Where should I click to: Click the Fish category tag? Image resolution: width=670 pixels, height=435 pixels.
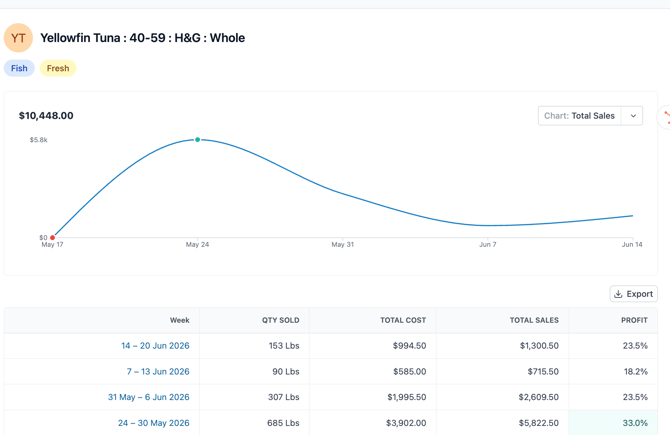pyautogui.click(x=19, y=68)
